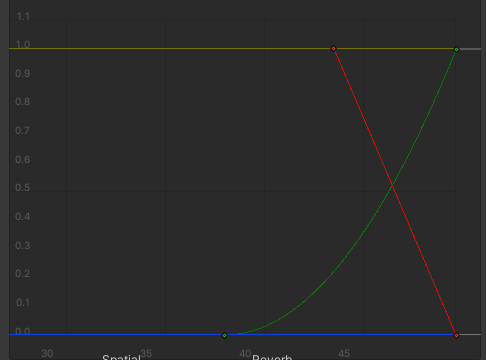This screenshot has width=486, height=360.
Task: Click the 0.1 vertical axis label
Action: tap(23, 302)
